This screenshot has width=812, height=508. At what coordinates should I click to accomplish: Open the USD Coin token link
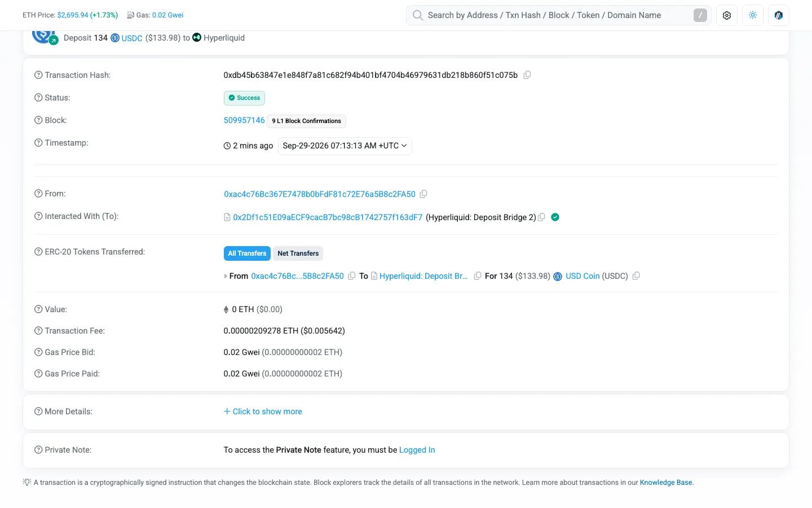click(x=582, y=276)
